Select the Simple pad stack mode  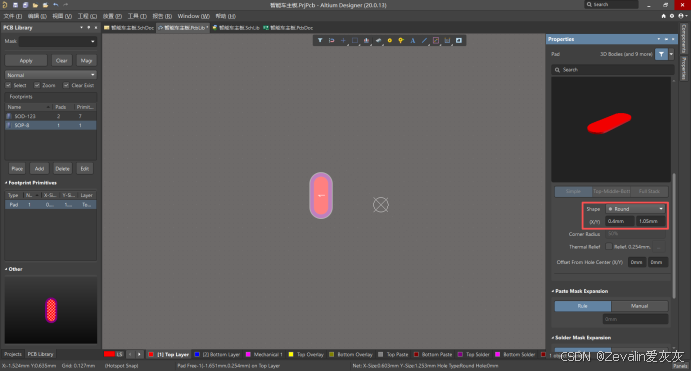click(x=573, y=191)
